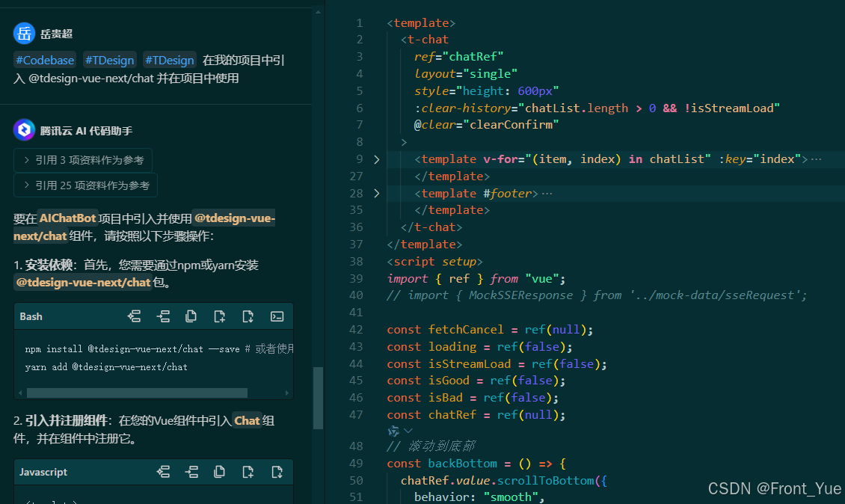The image size is (845, 504).
Task: Click the create-new-file icon in the Javascript block
Action: (248, 472)
